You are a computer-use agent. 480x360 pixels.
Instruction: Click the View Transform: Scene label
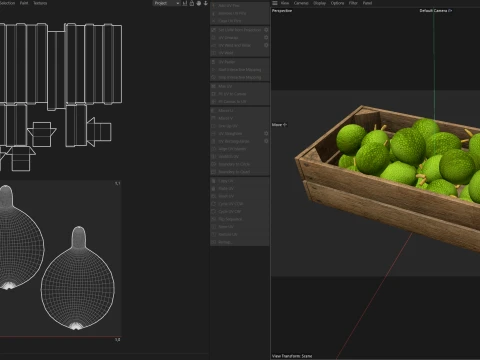[292, 356]
